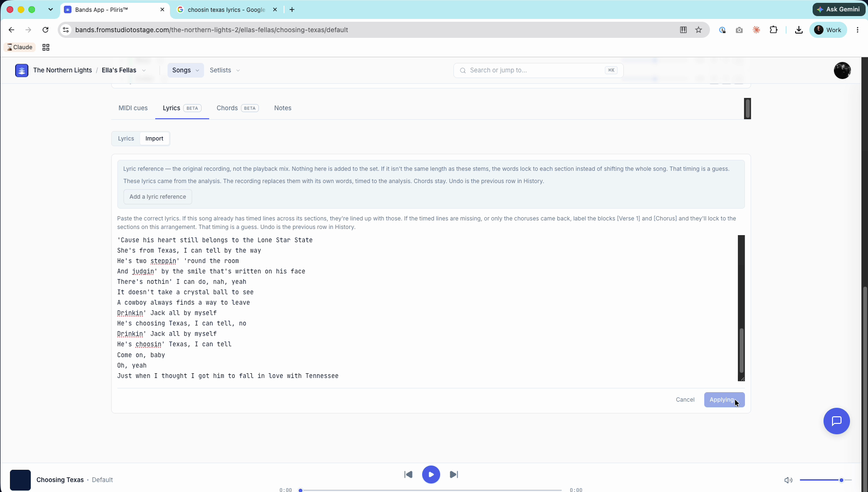Open Chrome three-dot menu
The height and width of the screenshot is (492, 868).
858,30
